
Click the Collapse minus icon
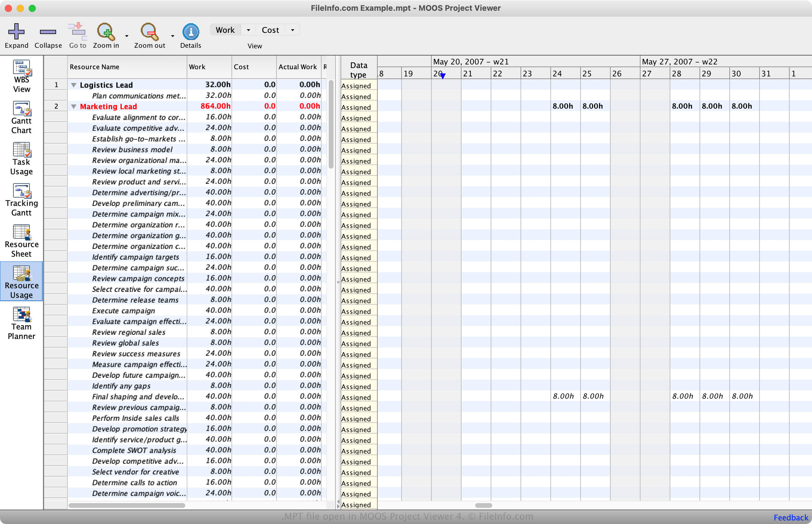pyautogui.click(x=48, y=32)
